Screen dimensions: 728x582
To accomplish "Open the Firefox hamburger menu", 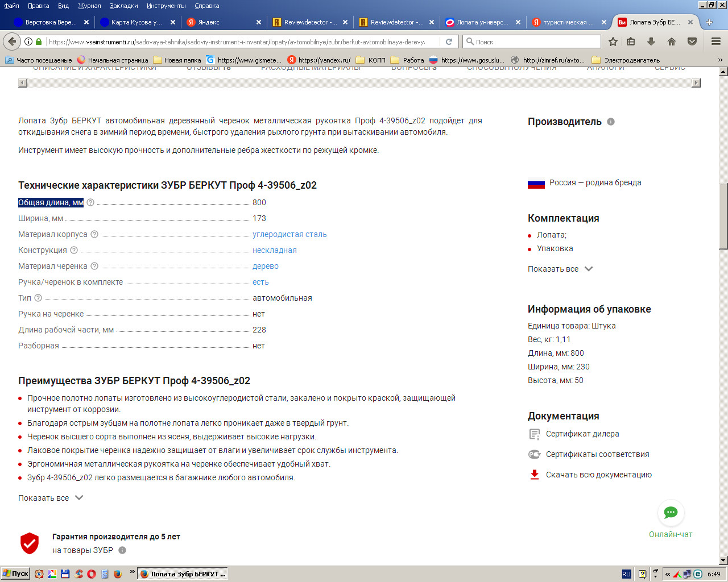I will [x=715, y=41].
